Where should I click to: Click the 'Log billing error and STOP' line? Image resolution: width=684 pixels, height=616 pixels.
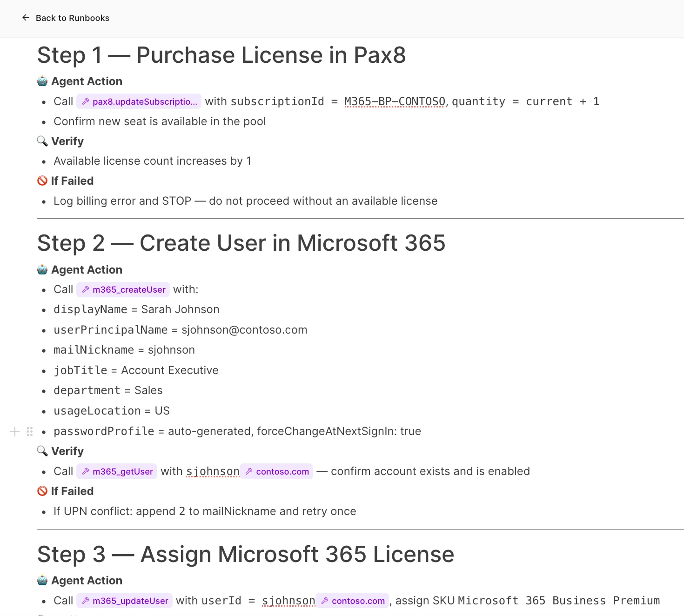(x=245, y=201)
